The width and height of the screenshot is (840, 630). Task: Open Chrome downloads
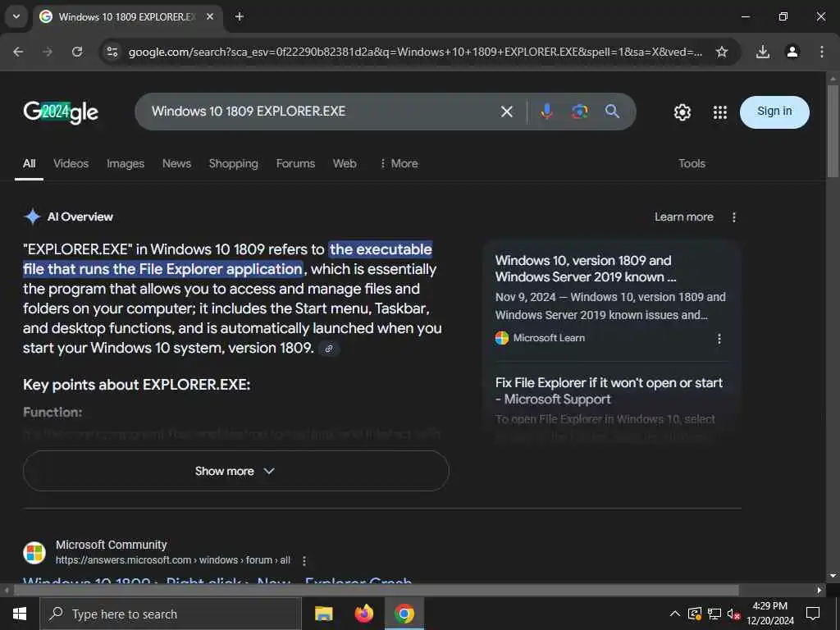tap(763, 52)
